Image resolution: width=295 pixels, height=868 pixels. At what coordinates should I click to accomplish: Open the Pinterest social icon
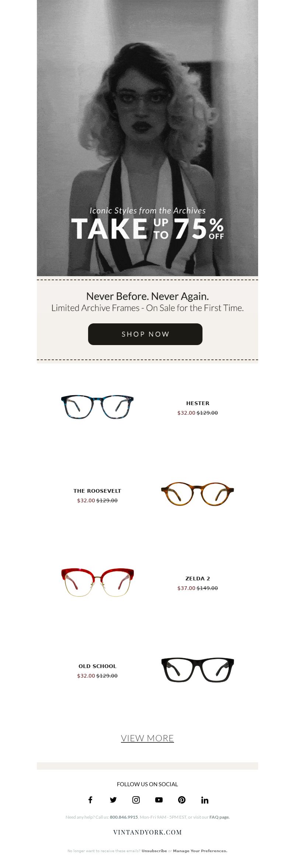click(x=182, y=800)
